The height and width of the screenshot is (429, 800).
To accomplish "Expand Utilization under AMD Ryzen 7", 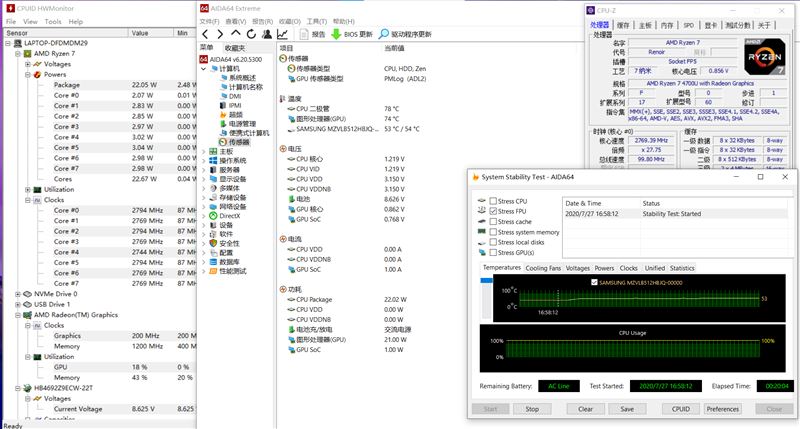I will (x=28, y=190).
